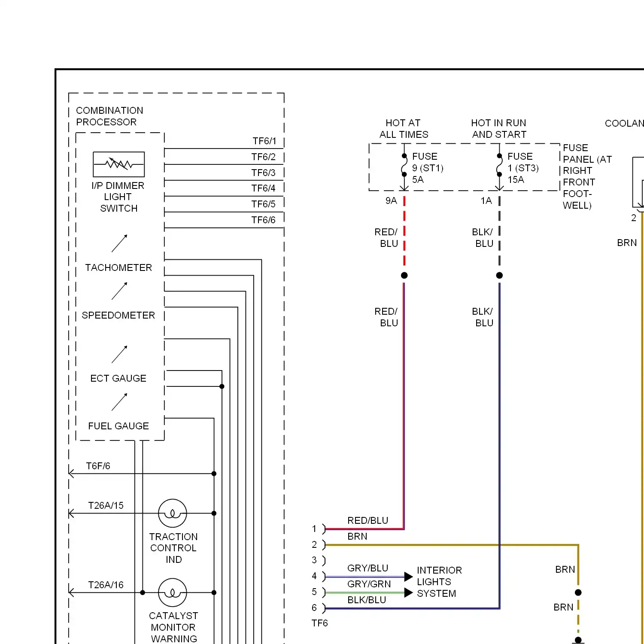
Task: Click the TF6/4 terminal label
Action: [264, 188]
